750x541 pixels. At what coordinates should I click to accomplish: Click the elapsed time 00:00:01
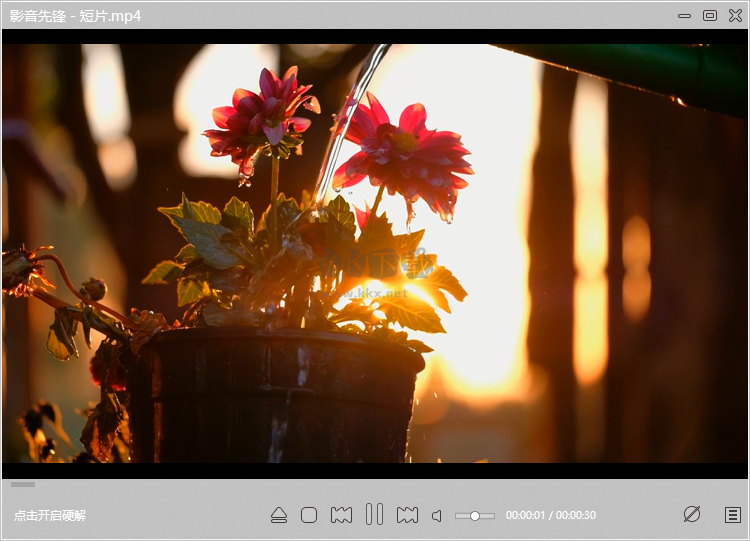click(525, 516)
